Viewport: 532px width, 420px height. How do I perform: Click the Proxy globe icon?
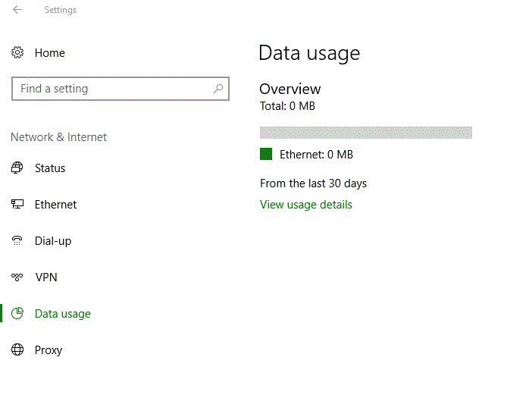point(17,350)
